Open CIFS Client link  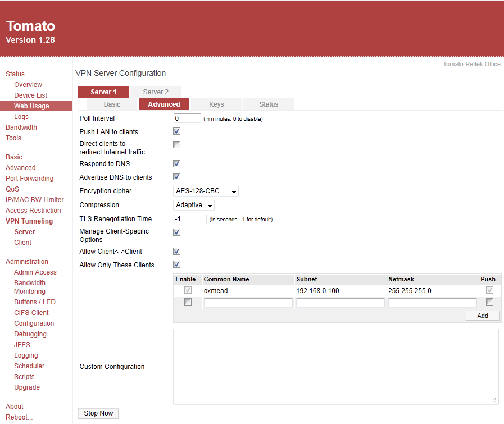tap(31, 313)
